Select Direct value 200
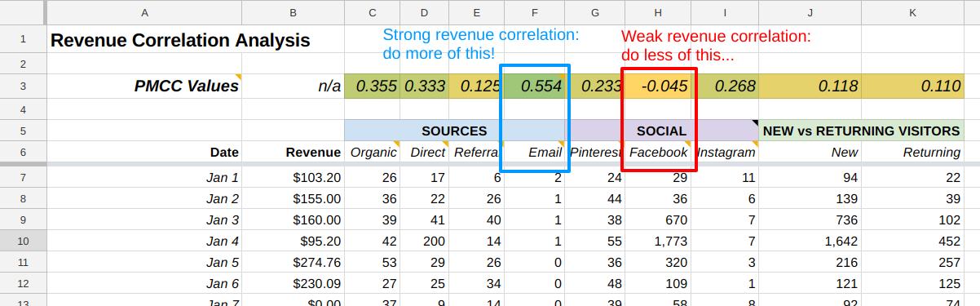The height and width of the screenshot is (306, 980). [x=424, y=241]
